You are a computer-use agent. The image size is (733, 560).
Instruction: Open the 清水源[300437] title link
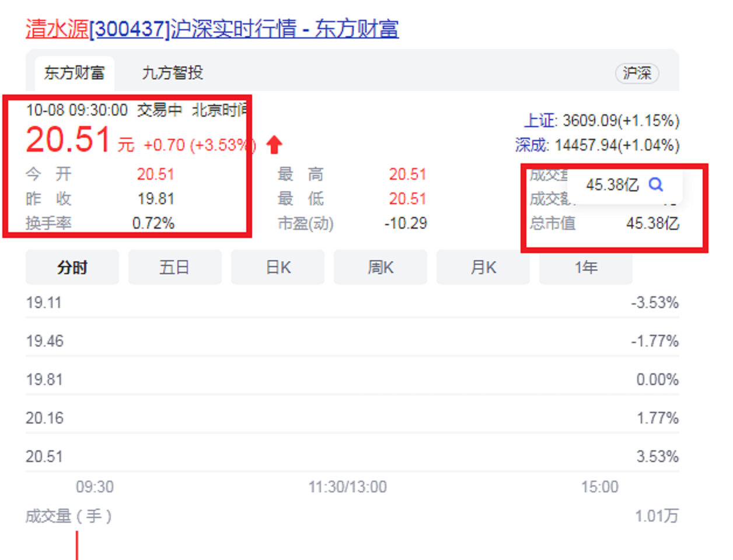pyautogui.click(x=212, y=29)
